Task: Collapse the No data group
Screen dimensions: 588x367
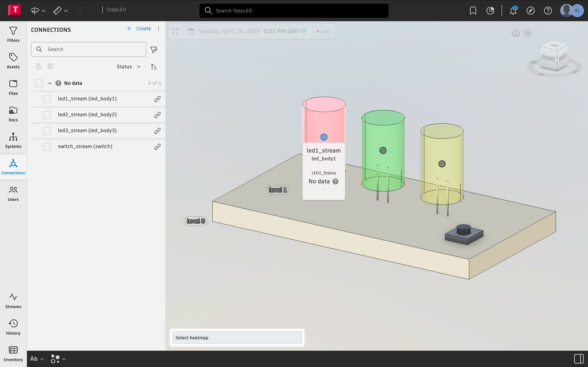Action: (50, 83)
